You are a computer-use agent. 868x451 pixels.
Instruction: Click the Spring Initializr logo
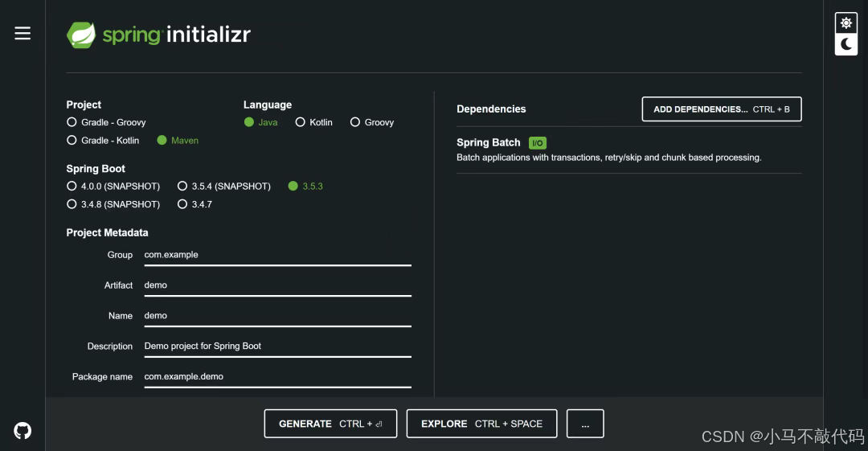158,35
